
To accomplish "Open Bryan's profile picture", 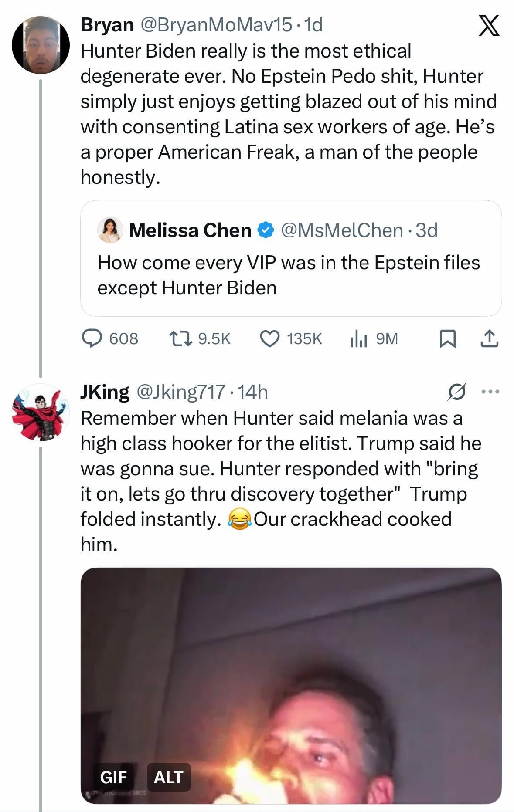I will 41,45.
